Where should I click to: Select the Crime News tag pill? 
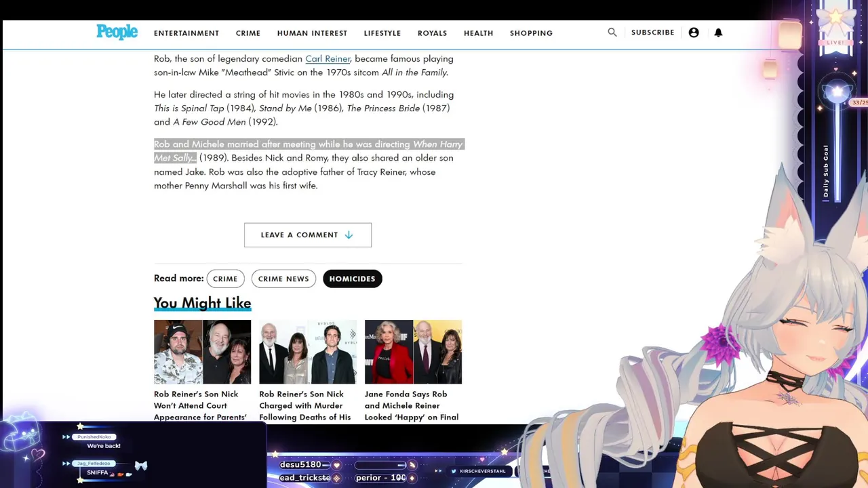coord(283,279)
